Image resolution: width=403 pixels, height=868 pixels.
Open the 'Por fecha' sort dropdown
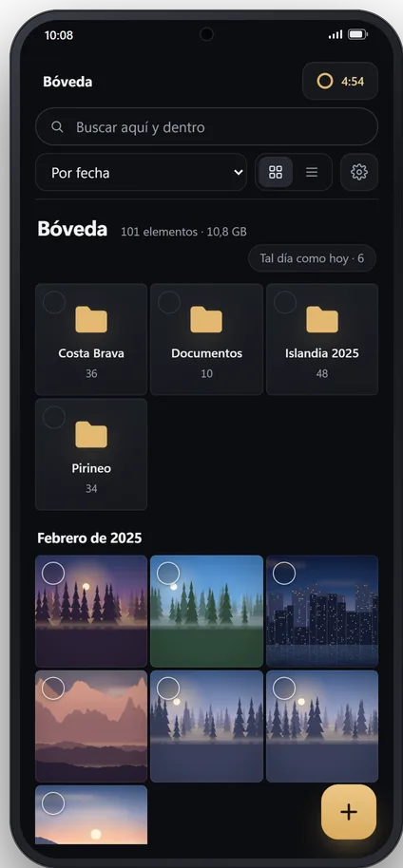click(142, 172)
